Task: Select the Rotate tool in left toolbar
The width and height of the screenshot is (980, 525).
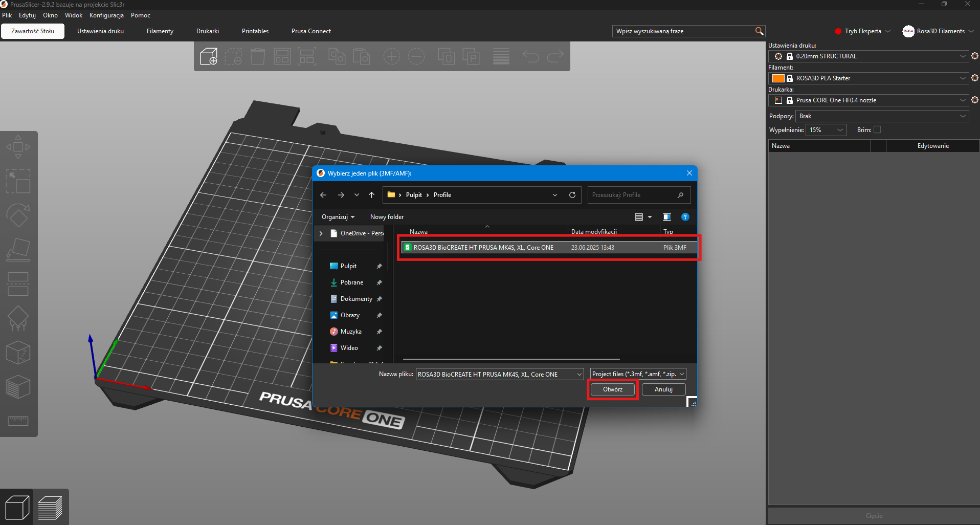Action: click(x=18, y=215)
